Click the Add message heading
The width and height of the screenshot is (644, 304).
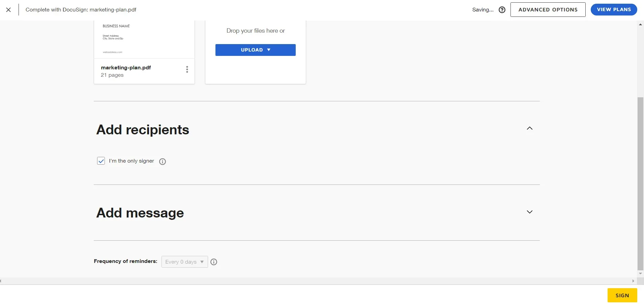coord(140,213)
